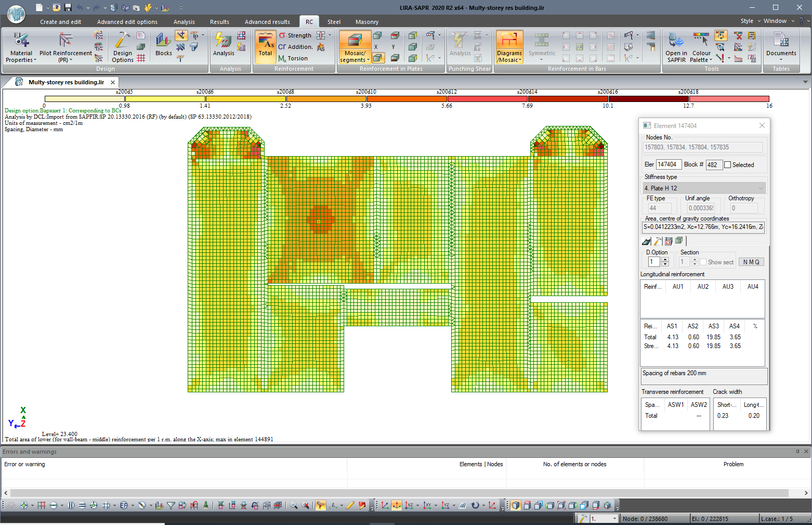Click the Documents button in Tables group
This screenshot has width=812, height=525.
781,46
